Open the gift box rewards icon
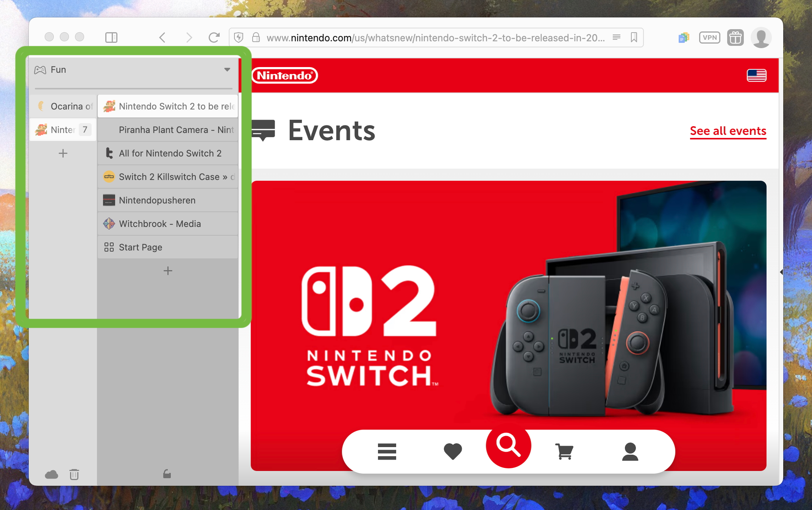 point(735,38)
